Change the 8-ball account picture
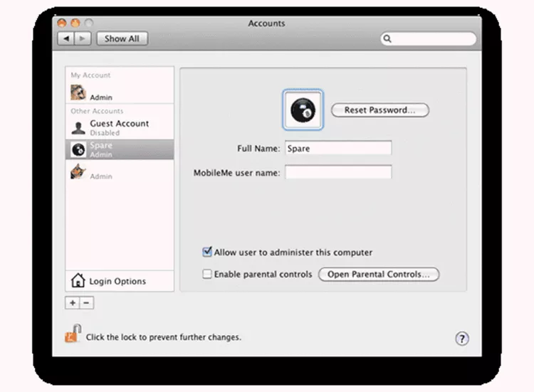Viewport: 534px width, 392px height. (303, 110)
